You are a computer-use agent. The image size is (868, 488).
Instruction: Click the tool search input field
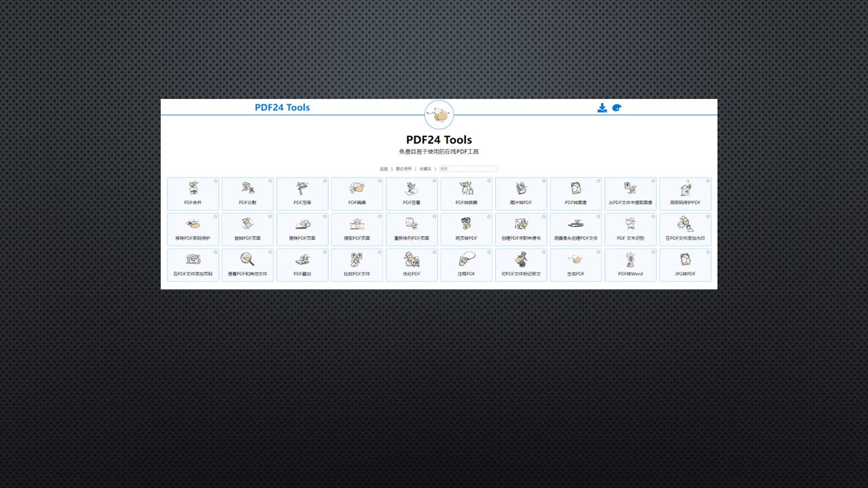(469, 169)
